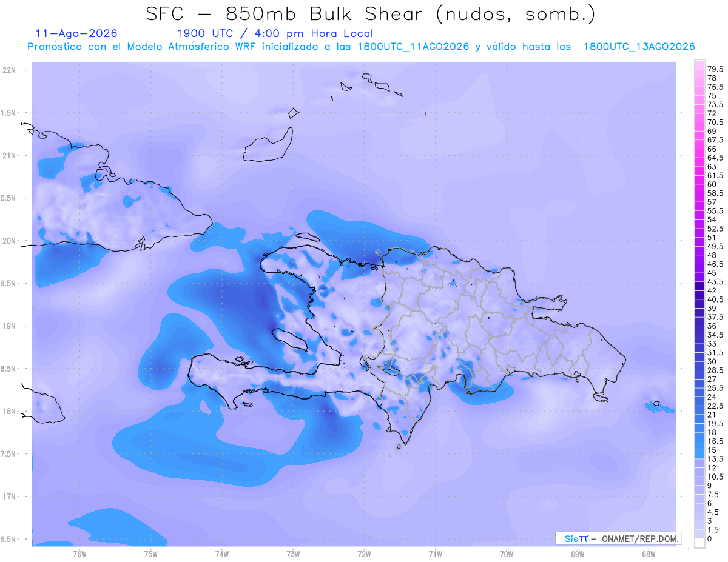Click the legend value label 49.5

(715, 246)
